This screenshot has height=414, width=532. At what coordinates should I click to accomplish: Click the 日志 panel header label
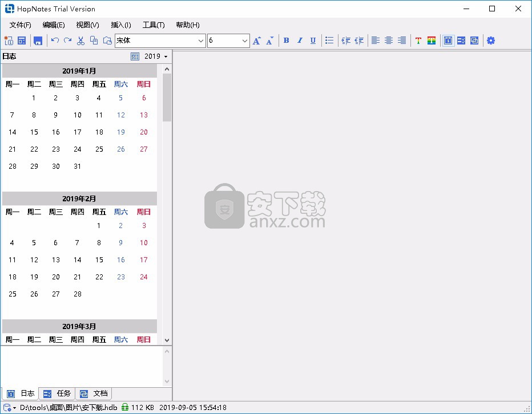tap(9, 56)
